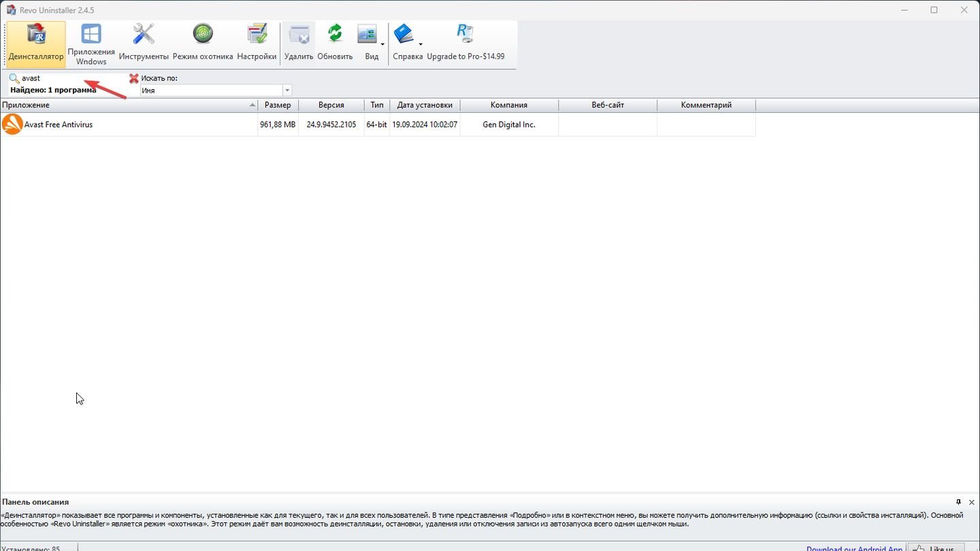980x551 pixels.
Task: Click the Вид view icon
Action: point(367,33)
